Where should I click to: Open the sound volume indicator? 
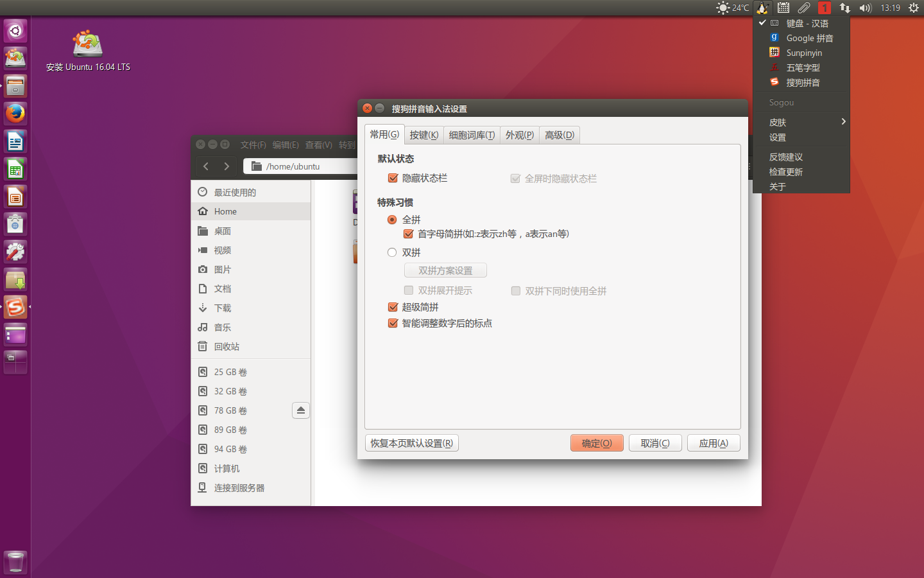click(x=866, y=8)
